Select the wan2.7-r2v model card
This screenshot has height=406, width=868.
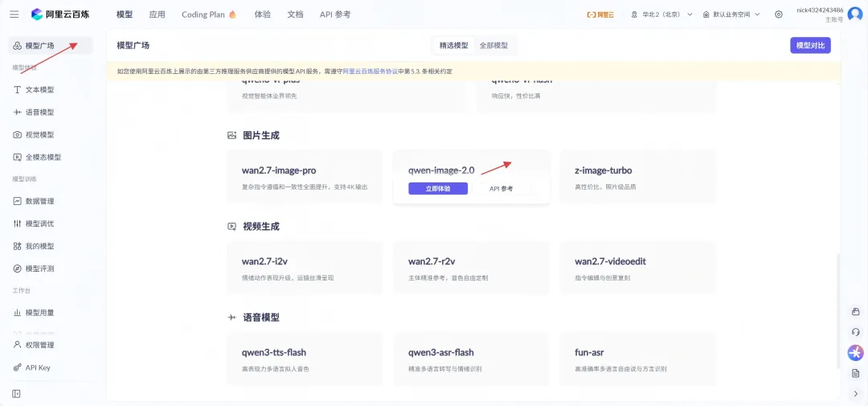471,268
